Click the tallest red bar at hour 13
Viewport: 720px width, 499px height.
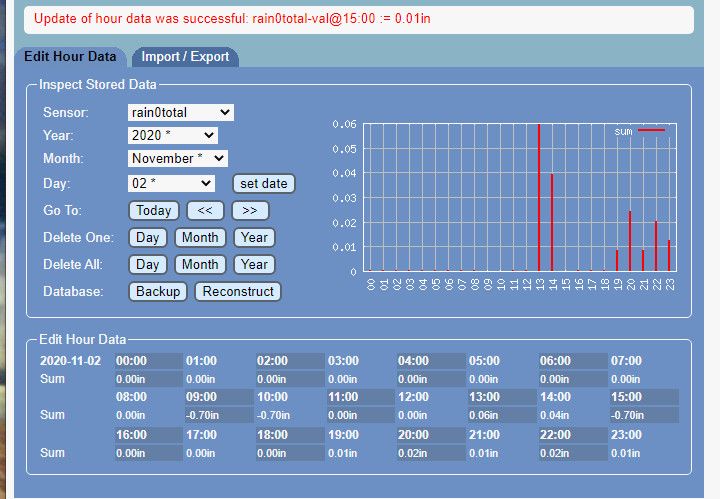click(x=539, y=197)
